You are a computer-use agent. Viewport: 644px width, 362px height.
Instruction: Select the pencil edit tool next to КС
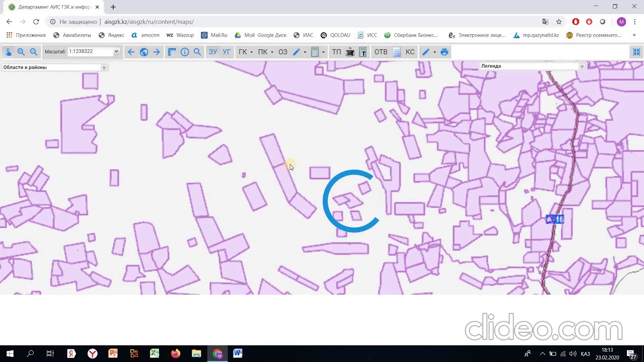click(x=426, y=52)
